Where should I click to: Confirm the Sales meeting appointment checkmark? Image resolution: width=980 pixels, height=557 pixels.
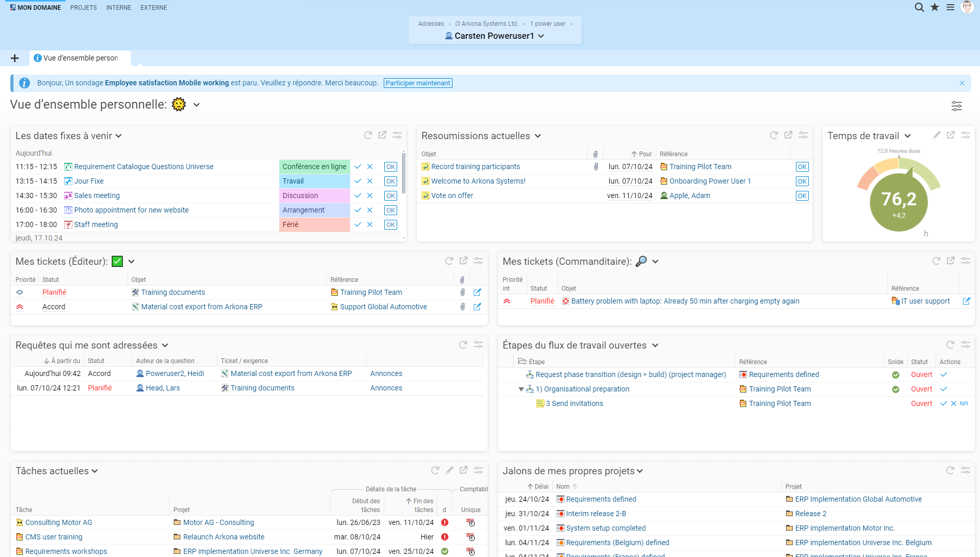[x=358, y=195]
